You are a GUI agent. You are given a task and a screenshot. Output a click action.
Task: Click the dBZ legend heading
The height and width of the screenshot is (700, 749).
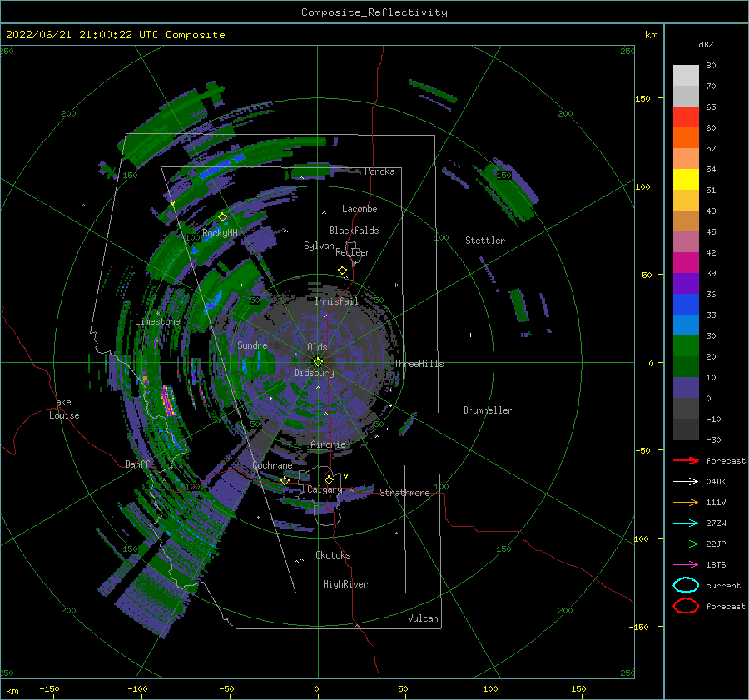pos(706,44)
